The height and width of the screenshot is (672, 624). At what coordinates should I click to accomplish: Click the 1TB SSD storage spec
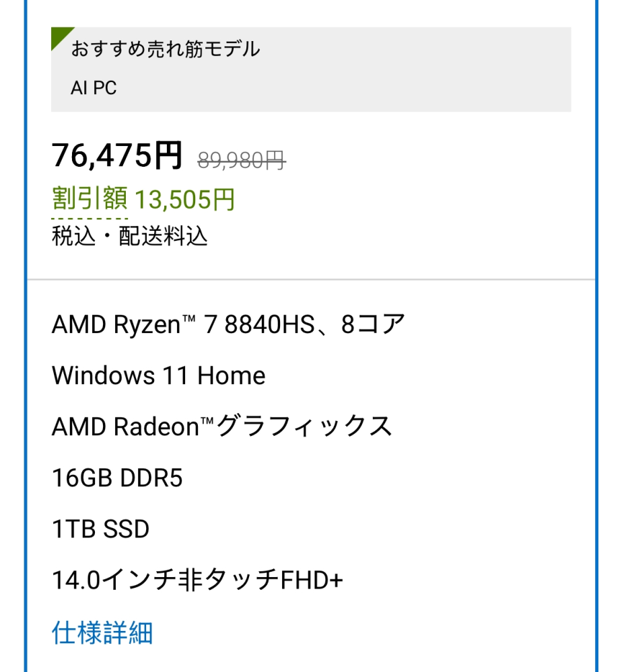(x=101, y=529)
